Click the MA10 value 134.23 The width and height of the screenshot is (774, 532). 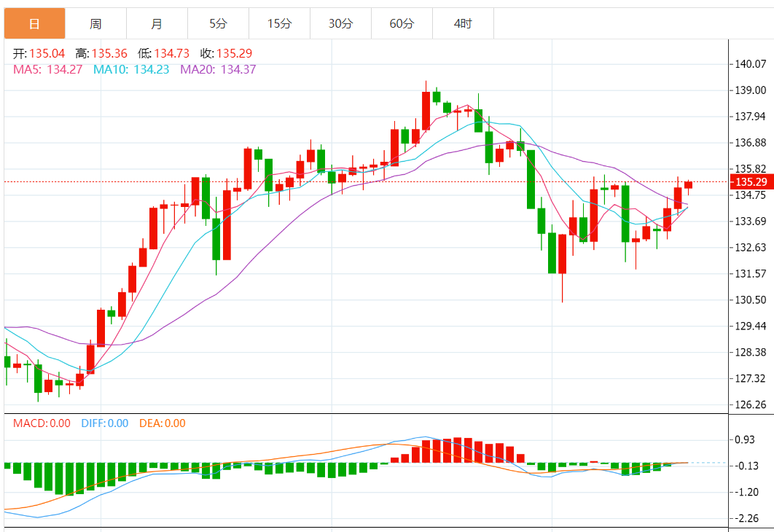[x=151, y=69]
